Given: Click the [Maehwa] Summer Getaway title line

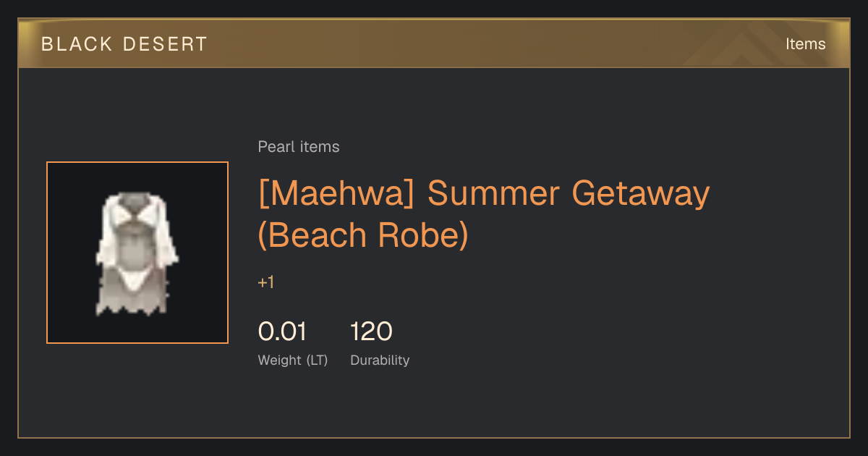Looking at the screenshot, I should [x=484, y=193].
